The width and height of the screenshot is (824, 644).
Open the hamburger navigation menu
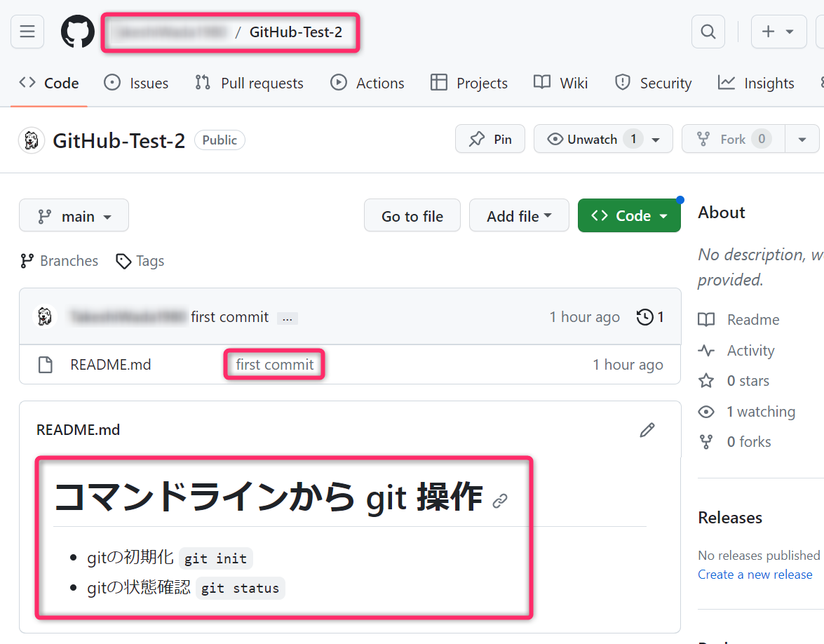coord(27,32)
